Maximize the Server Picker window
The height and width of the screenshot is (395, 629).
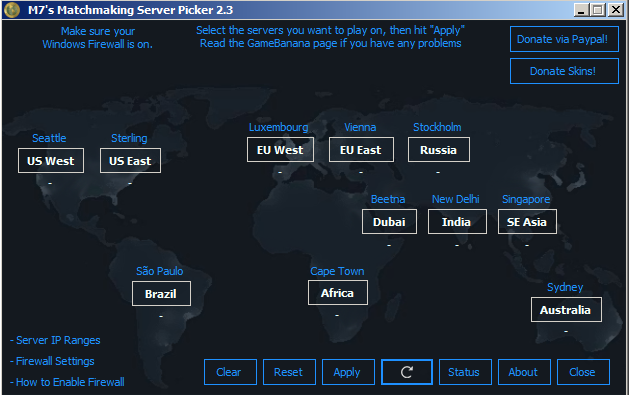click(x=598, y=10)
